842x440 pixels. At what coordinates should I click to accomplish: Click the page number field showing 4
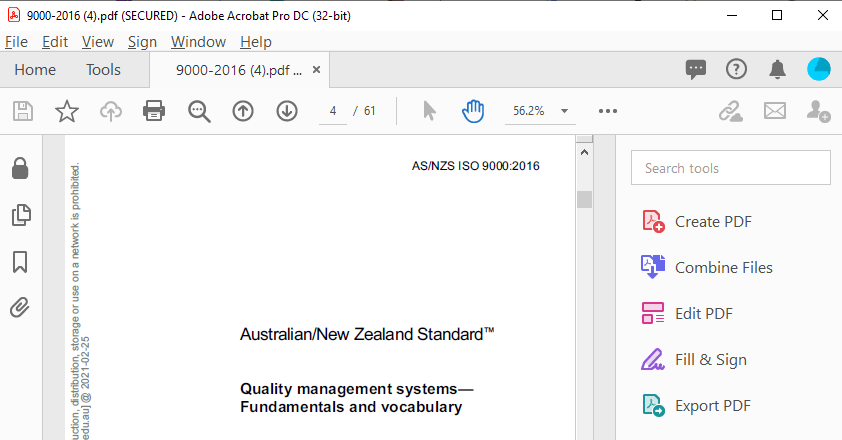(x=333, y=111)
